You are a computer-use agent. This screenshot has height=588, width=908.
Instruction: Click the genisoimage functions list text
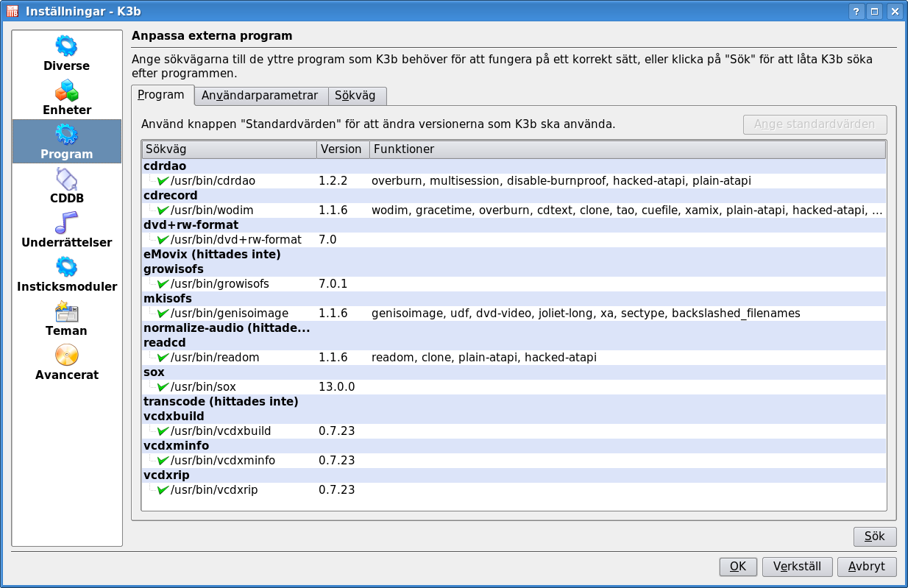[x=586, y=313]
